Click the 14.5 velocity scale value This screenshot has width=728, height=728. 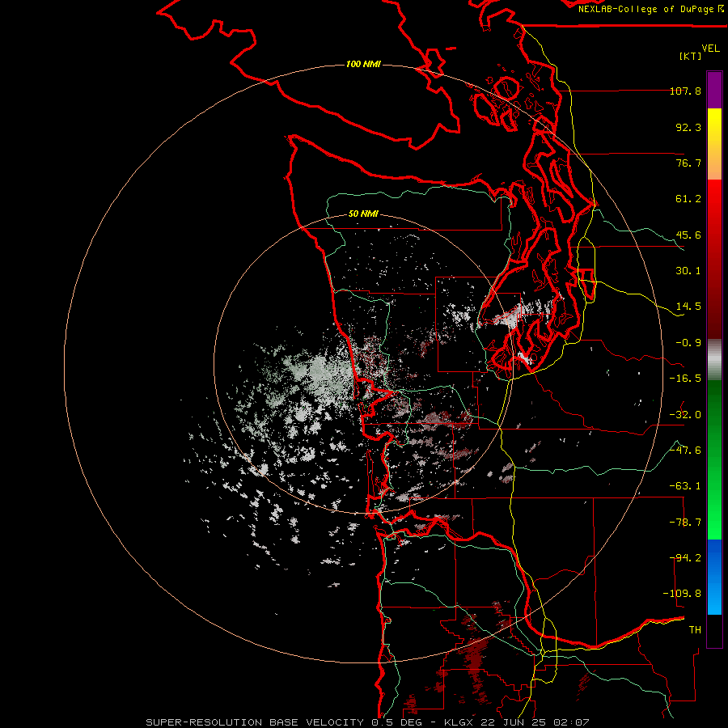click(x=688, y=307)
